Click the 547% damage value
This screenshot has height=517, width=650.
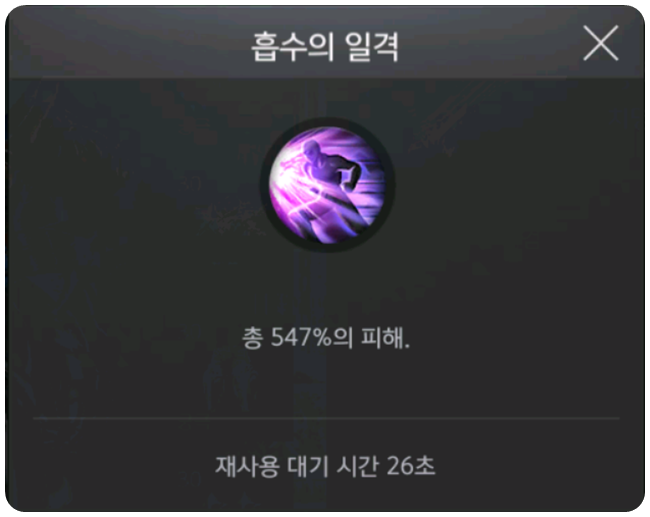301,337
